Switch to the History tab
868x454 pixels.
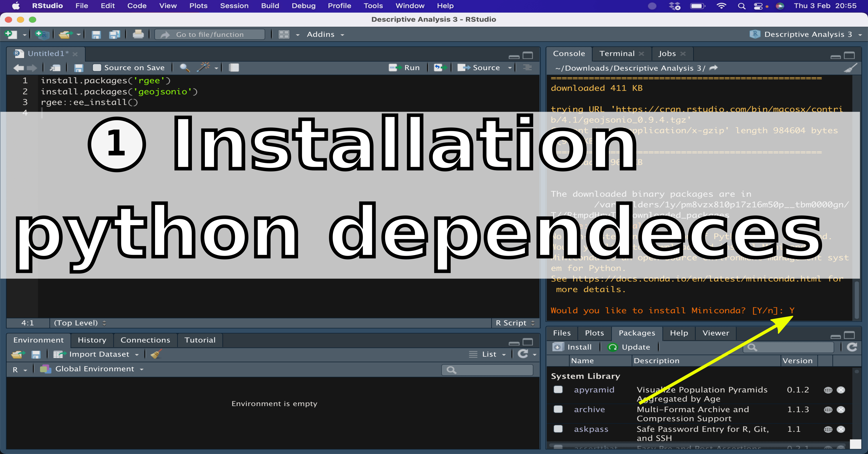[x=92, y=340]
